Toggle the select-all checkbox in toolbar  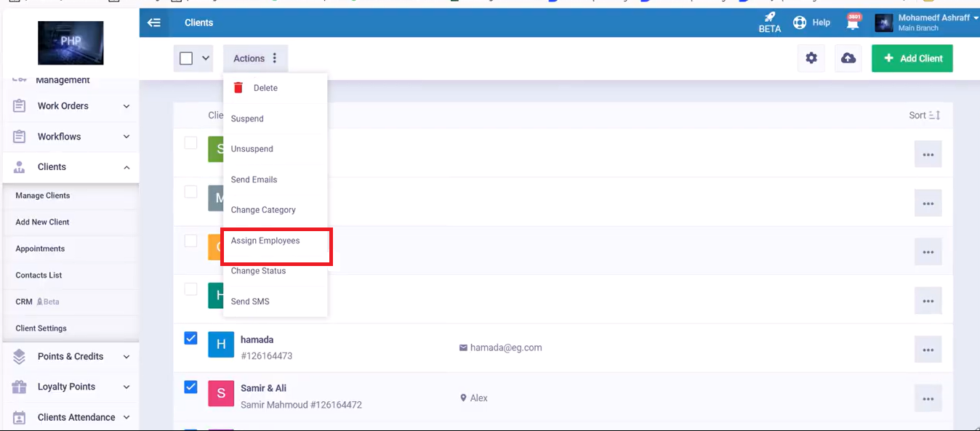click(186, 58)
